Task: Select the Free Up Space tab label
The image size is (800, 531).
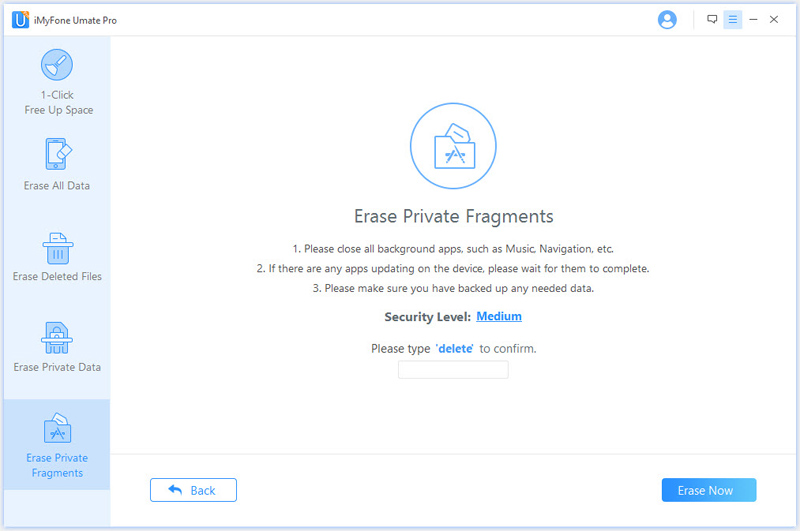Action: [59, 110]
